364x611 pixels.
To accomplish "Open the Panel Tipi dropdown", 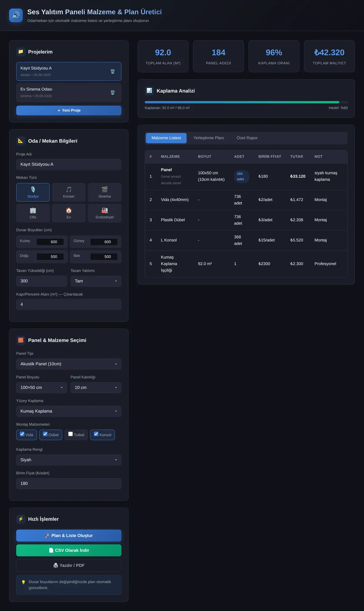I will [x=69, y=364].
